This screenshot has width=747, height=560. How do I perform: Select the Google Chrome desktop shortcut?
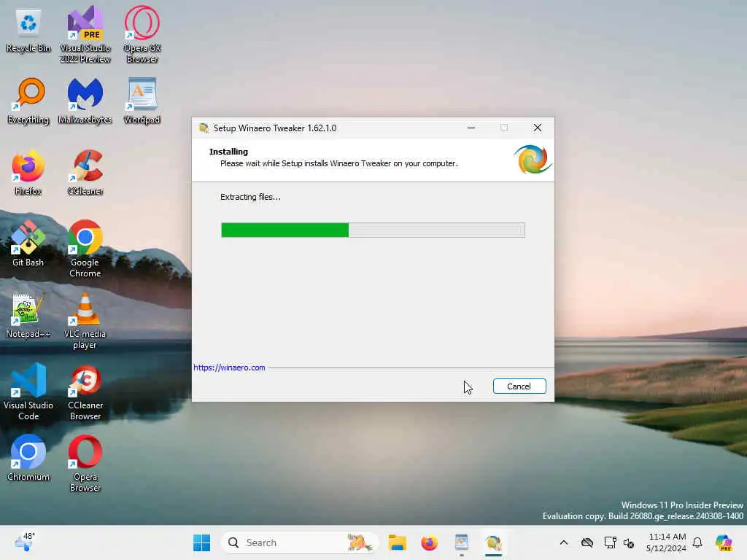pos(85,249)
